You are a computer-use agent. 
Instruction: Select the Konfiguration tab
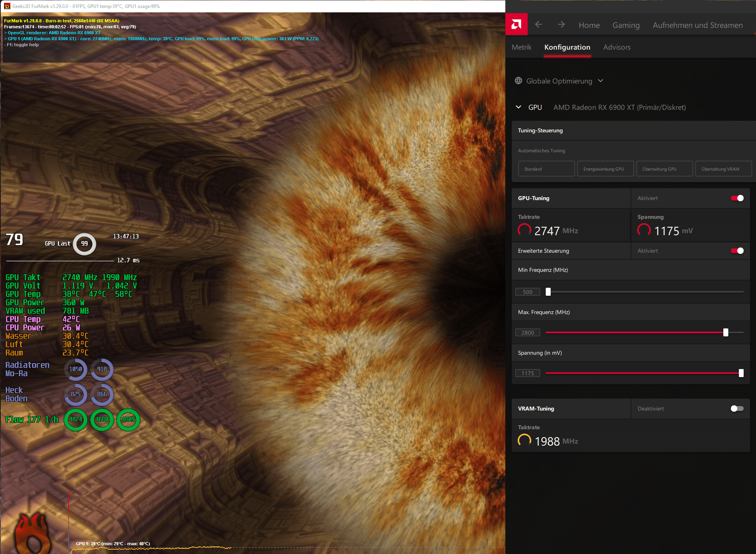click(x=567, y=47)
